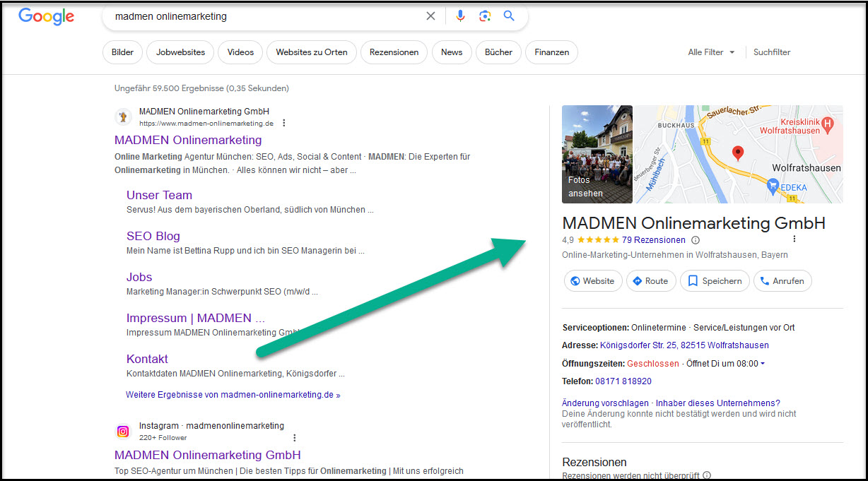
Task: Click the '220+ Follower' text
Action: click(163, 438)
